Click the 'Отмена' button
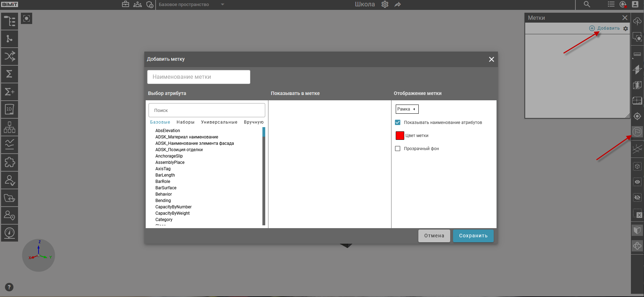 [x=434, y=236]
